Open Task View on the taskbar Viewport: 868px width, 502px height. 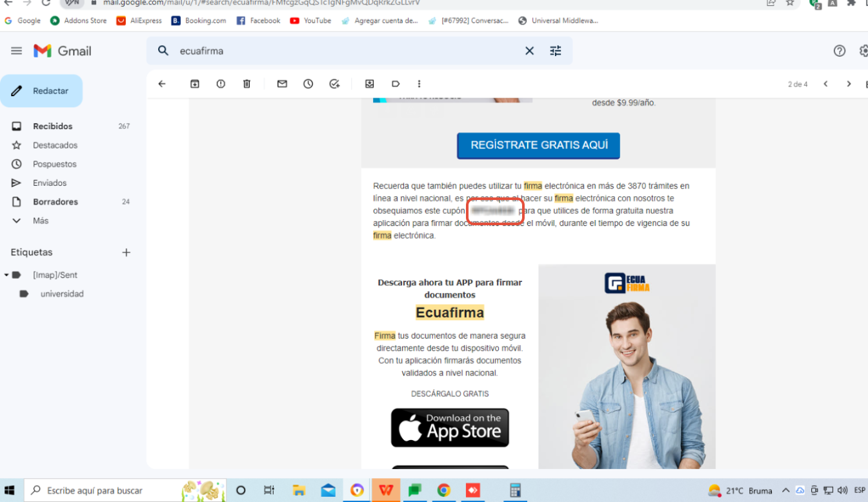pos(269,490)
